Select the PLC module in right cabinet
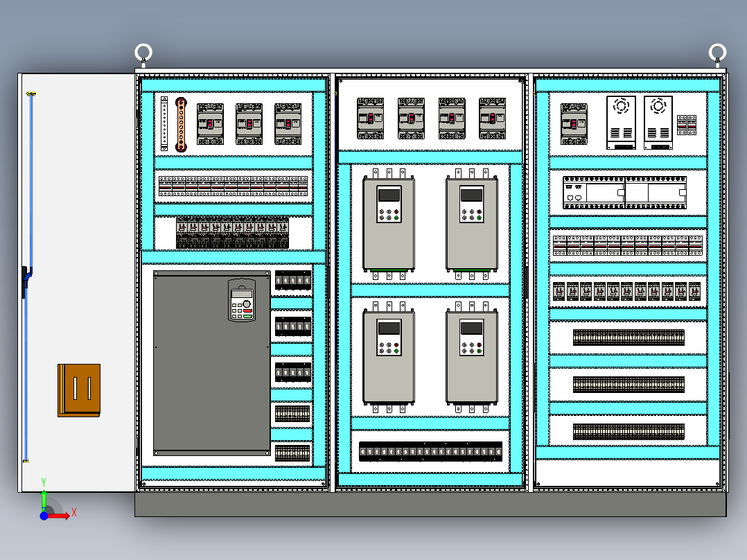 [x=624, y=193]
